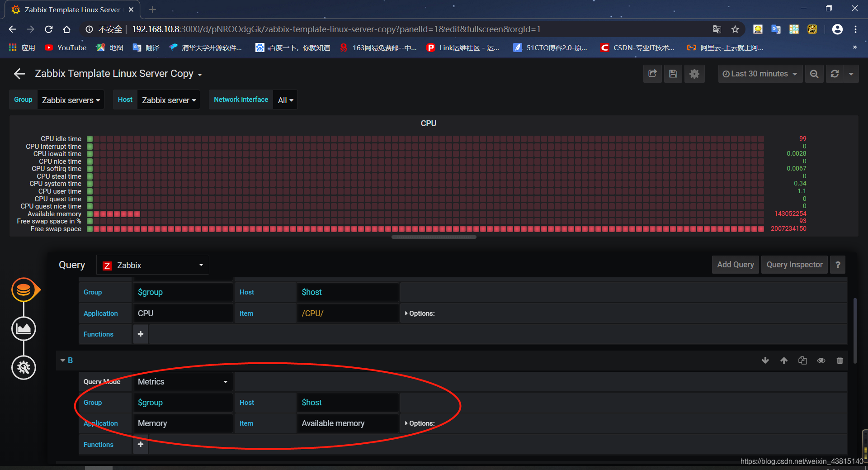Reload the browser page
The width and height of the screenshot is (868, 470).
point(48,29)
